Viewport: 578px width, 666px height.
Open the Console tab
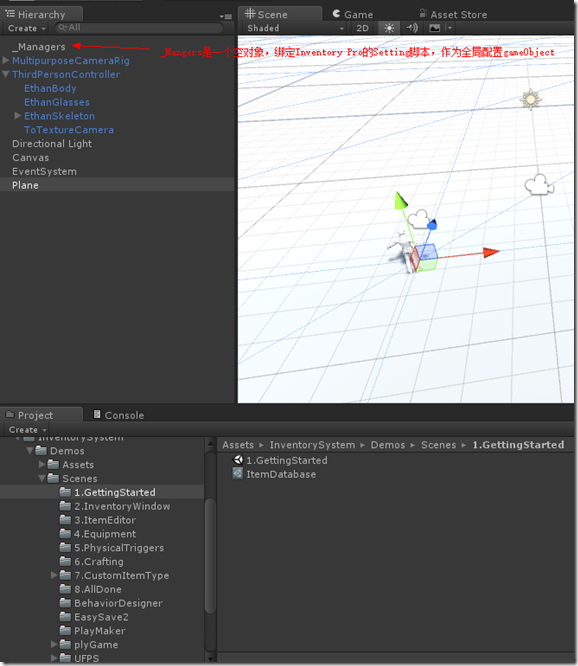tap(118, 415)
